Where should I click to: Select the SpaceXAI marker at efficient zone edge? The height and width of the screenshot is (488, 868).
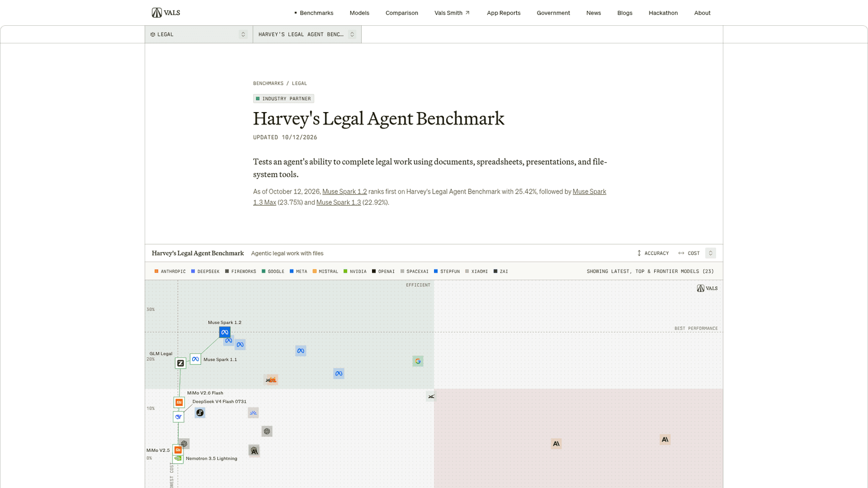(x=431, y=396)
